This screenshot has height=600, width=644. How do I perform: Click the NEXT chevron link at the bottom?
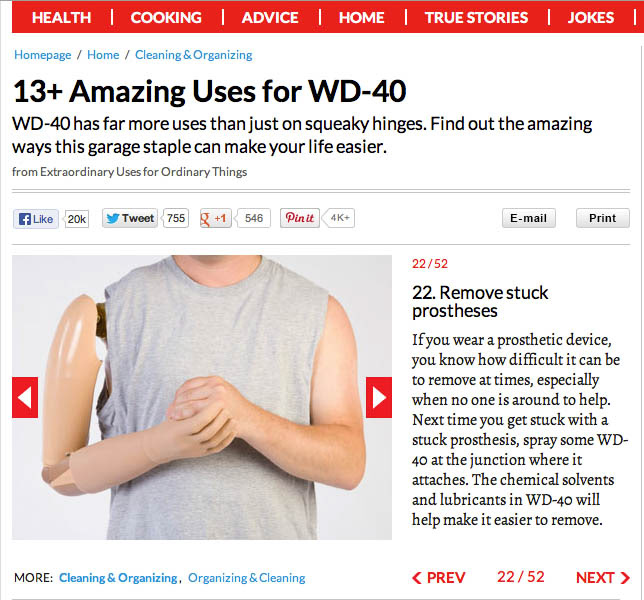tap(603, 578)
